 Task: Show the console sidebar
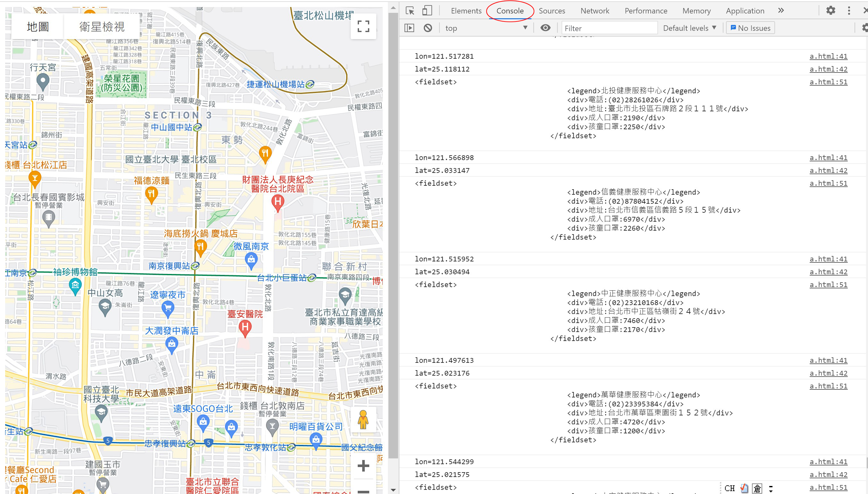(x=409, y=28)
